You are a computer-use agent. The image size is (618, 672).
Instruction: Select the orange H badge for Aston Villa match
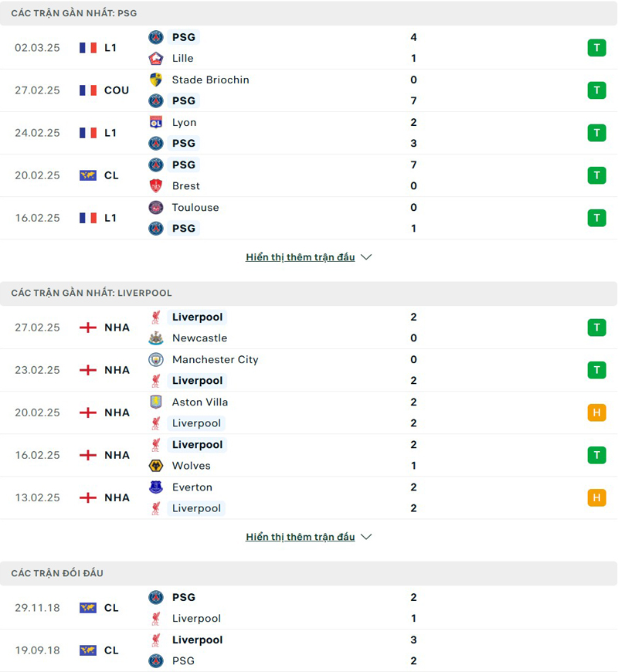(596, 412)
